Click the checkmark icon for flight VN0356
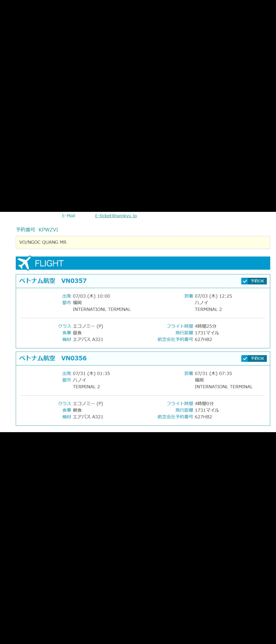The width and height of the screenshot is (276, 644). pos(245,359)
